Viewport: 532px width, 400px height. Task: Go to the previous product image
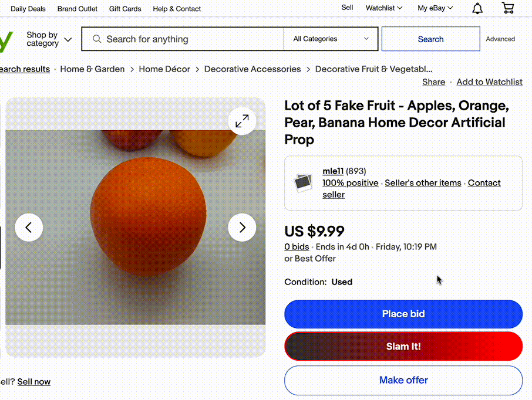point(29,227)
